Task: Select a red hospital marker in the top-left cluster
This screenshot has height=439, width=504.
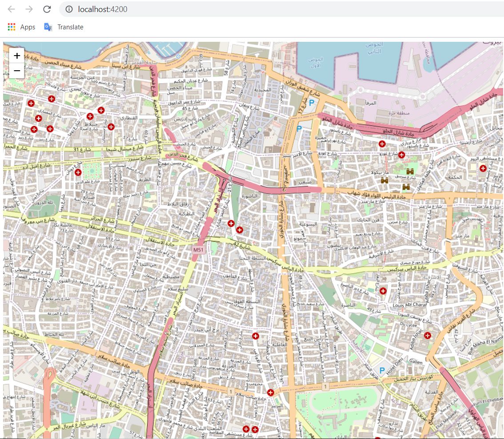Action: pos(51,98)
